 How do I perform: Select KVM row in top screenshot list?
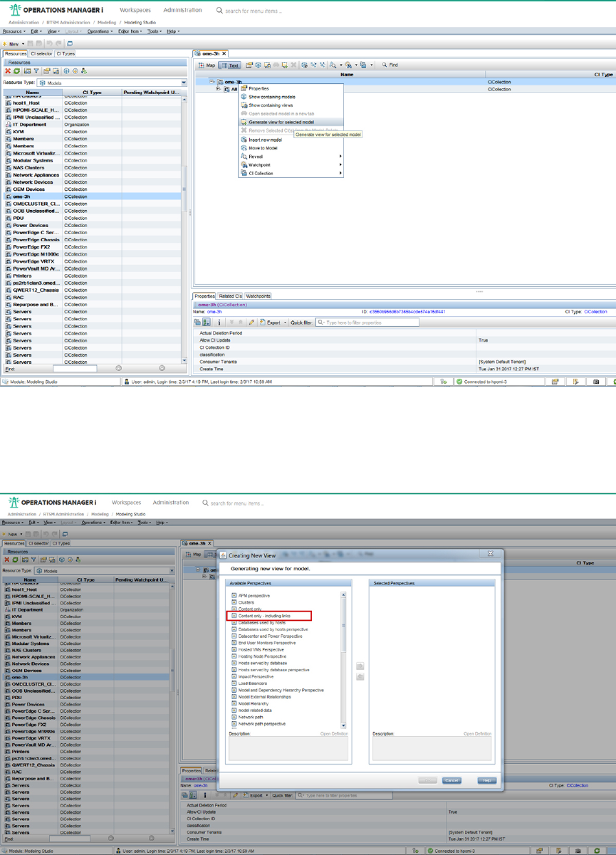click(93, 132)
